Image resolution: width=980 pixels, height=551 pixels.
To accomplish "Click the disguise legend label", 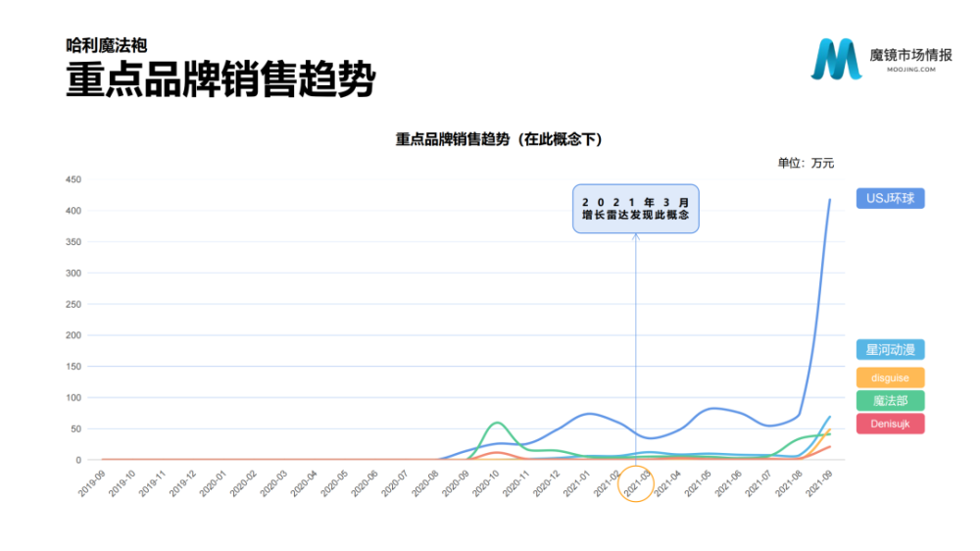I will tap(890, 377).
